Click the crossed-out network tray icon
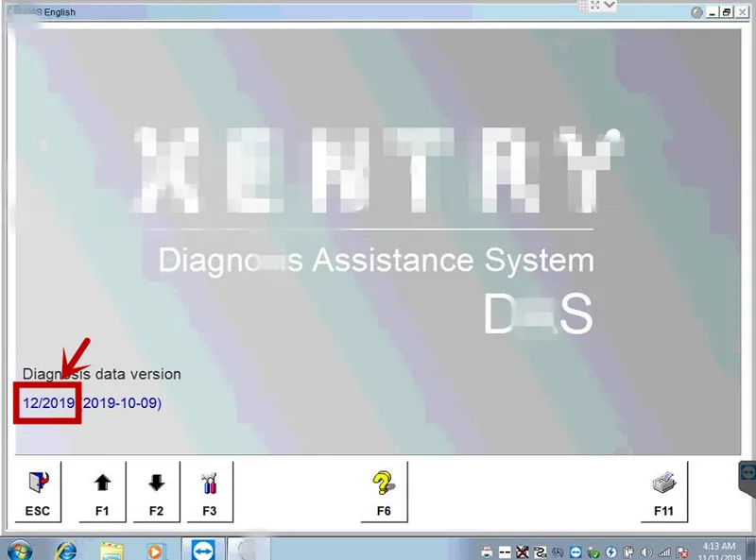 pyautogui.click(x=523, y=552)
